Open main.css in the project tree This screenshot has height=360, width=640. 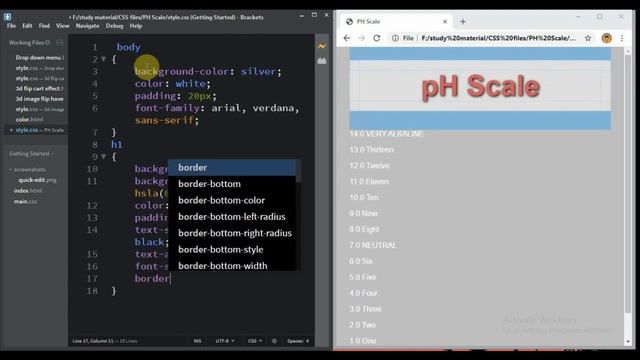coord(25,201)
